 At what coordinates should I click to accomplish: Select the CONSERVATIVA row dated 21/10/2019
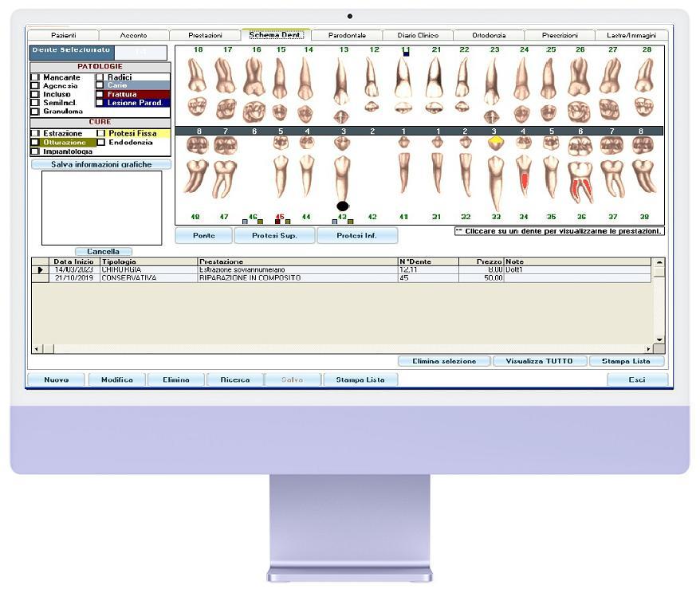pos(341,278)
